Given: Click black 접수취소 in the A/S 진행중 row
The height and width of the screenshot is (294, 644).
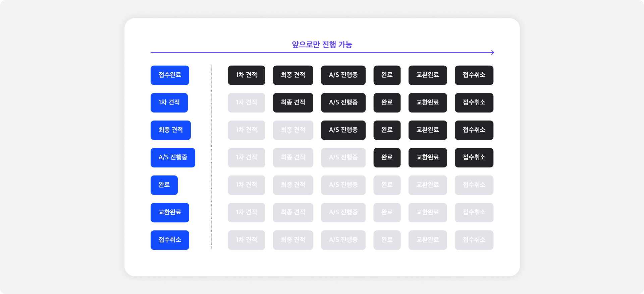Looking at the screenshot, I should 474,158.
